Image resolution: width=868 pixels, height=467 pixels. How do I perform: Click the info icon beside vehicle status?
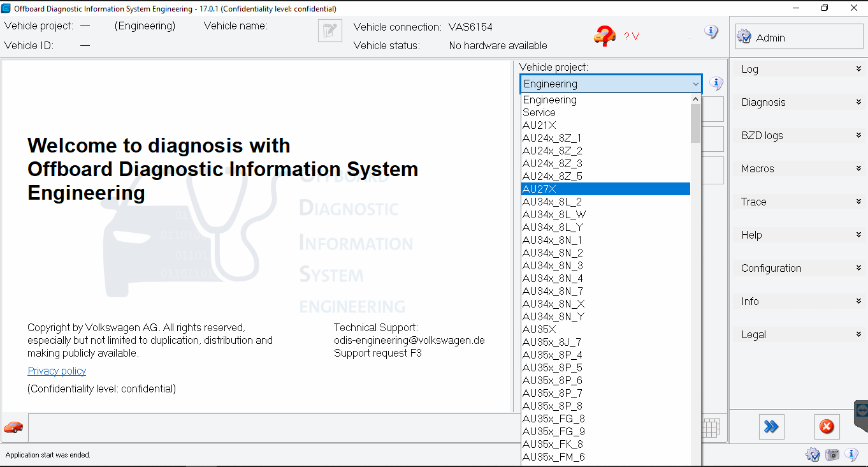point(711,32)
